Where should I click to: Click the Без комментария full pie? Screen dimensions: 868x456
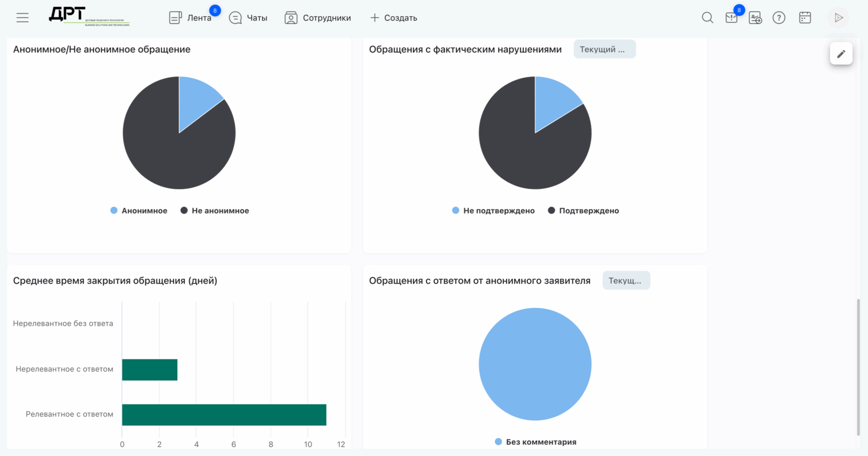click(535, 364)
